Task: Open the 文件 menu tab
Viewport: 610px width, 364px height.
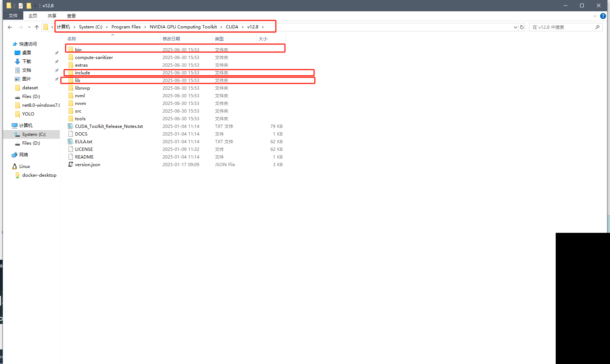Action: (13, 16)
